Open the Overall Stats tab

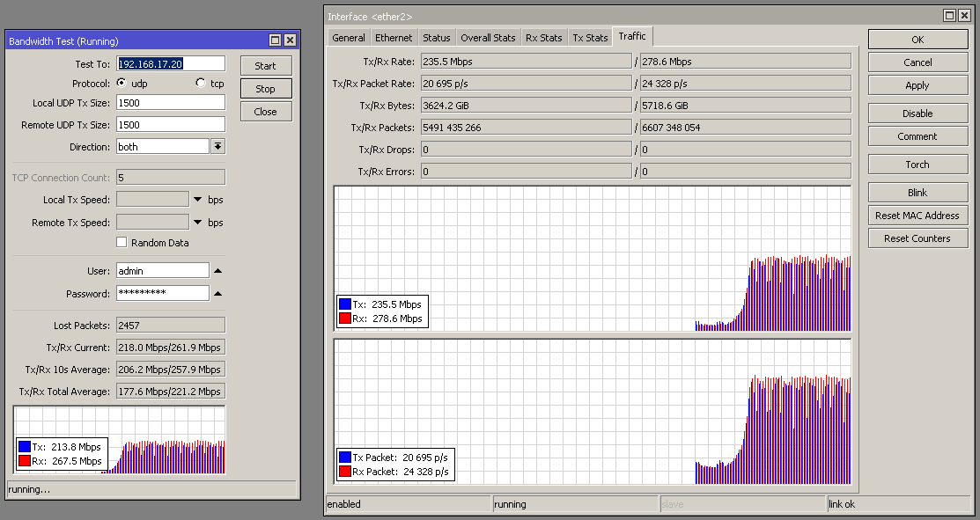(488, 38)
